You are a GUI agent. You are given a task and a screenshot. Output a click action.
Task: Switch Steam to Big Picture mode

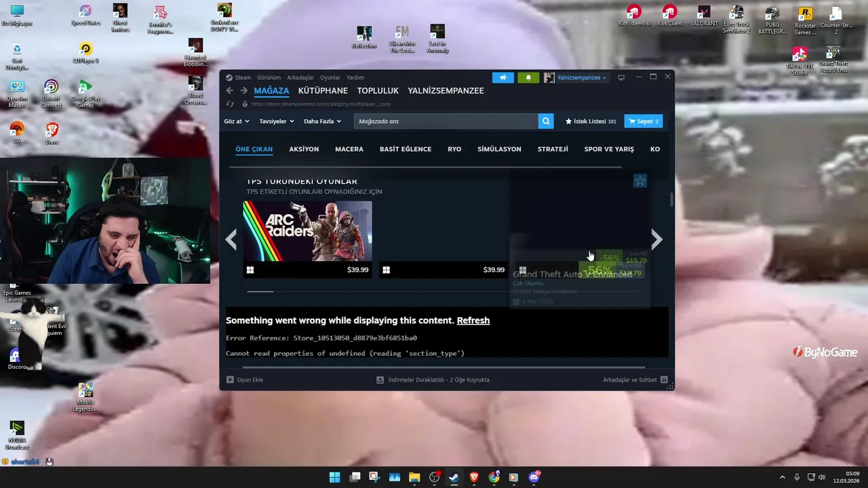click(620, 77)
